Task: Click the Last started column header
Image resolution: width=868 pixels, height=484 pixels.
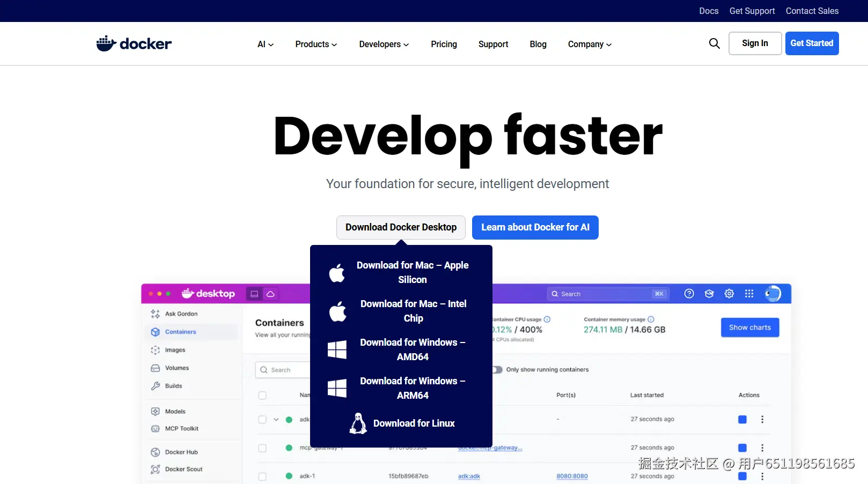Action: click(x=646, y=396)
